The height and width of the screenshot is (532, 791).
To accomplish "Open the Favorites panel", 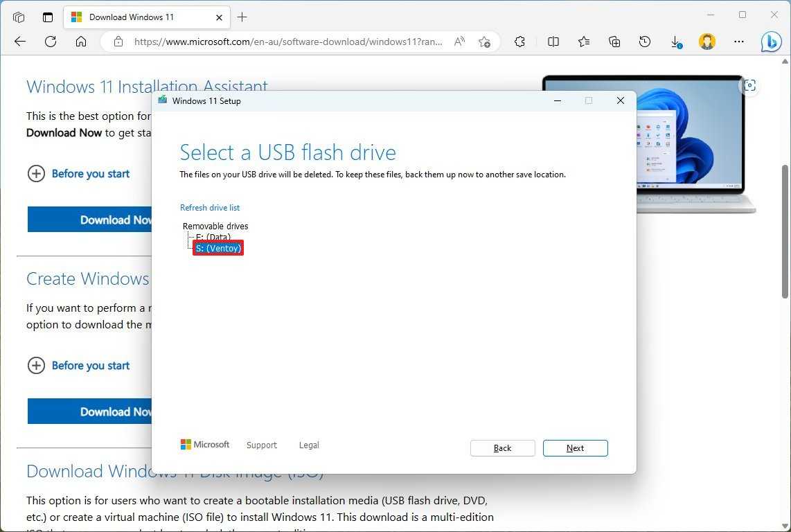I will point(584,42).
